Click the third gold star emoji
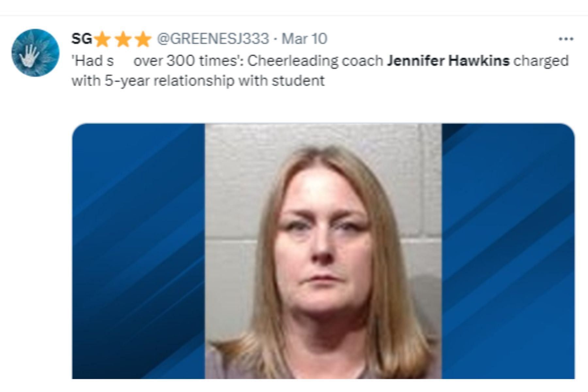This screenshot has height=392, width=588. pos(143,40)
